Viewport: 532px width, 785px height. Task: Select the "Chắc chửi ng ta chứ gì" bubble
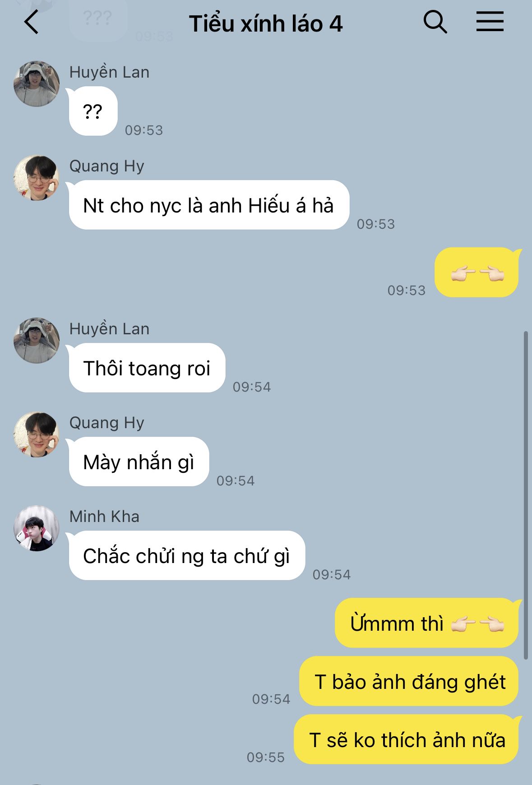pos(187,555)
